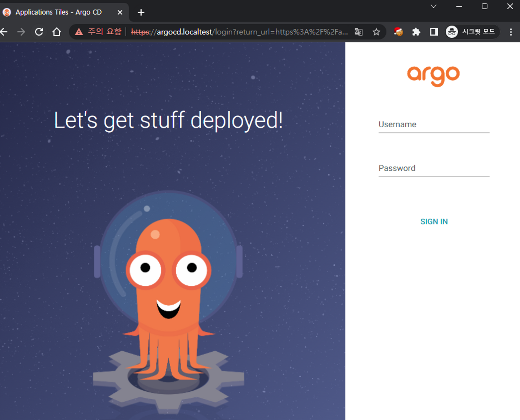520x420 pixels.
Task: Click the red security warning triangle
Action: [79, 32]
